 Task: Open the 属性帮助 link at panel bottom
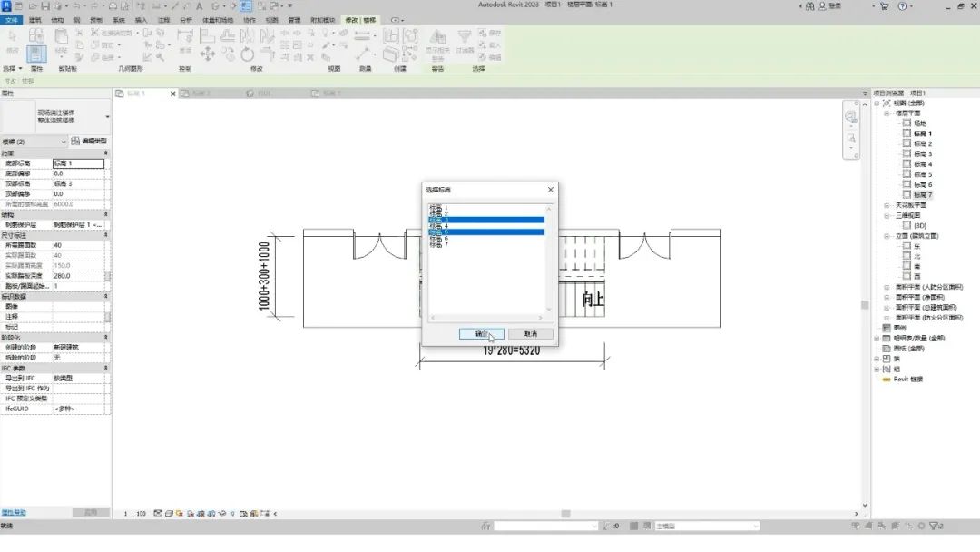click(x=13, y=513)
